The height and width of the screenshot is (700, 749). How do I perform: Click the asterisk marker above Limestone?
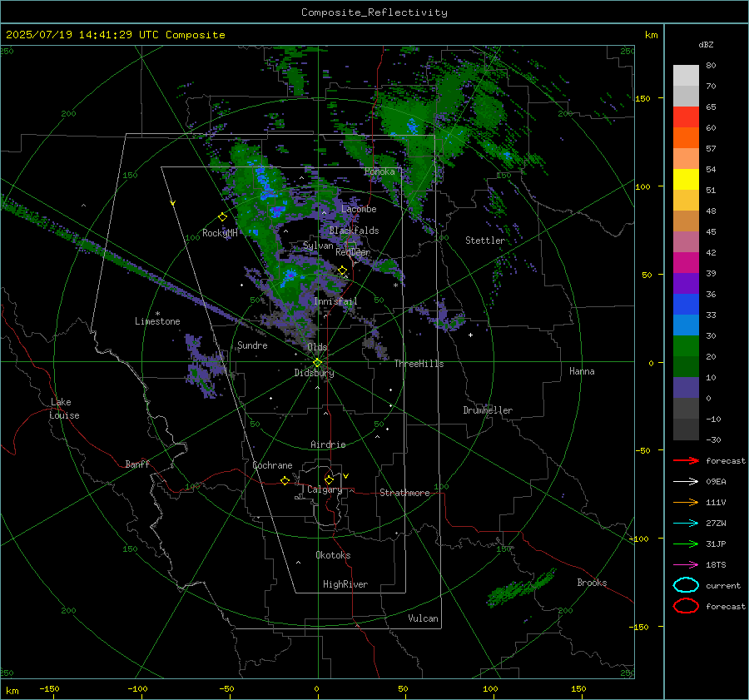(x=157, y=314)
